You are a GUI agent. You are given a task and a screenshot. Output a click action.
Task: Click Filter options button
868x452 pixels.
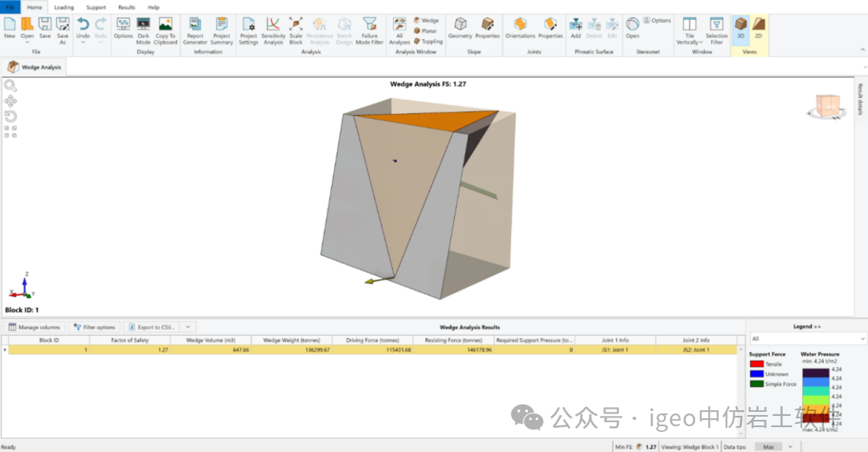(95, 327)
